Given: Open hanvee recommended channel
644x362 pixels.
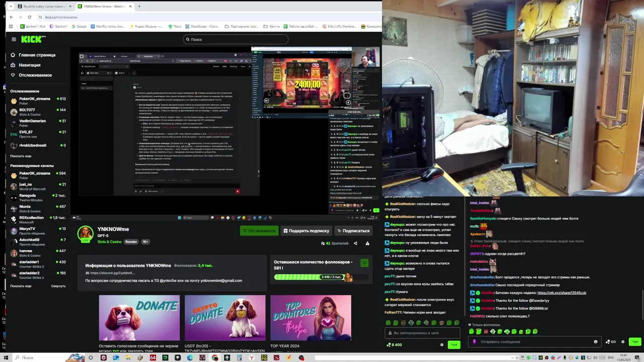Looking at the screenshot, I should [x=38, y=252].
